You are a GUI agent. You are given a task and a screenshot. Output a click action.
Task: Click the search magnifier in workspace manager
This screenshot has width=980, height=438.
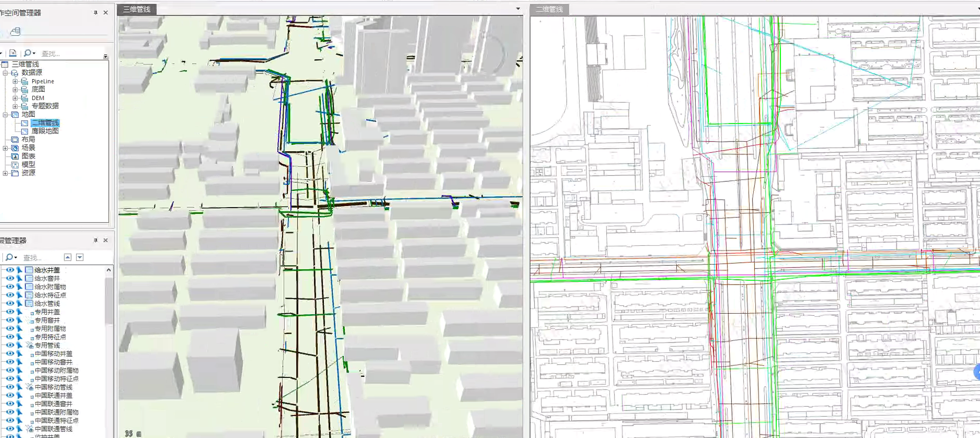(27, 53)
